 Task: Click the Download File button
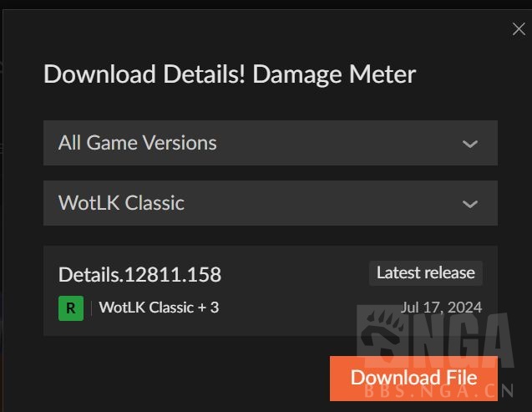point(413,378)
